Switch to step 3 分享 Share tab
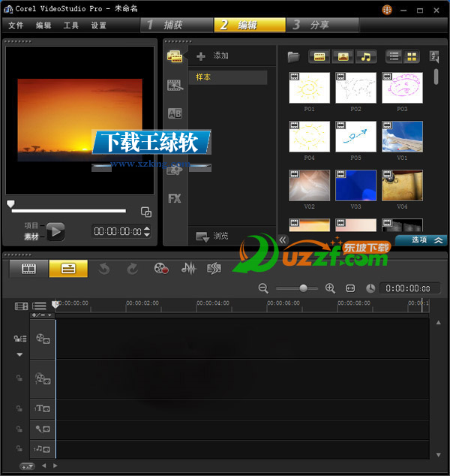The width and height of the screenshot is (450, 476). pos(323,25)
